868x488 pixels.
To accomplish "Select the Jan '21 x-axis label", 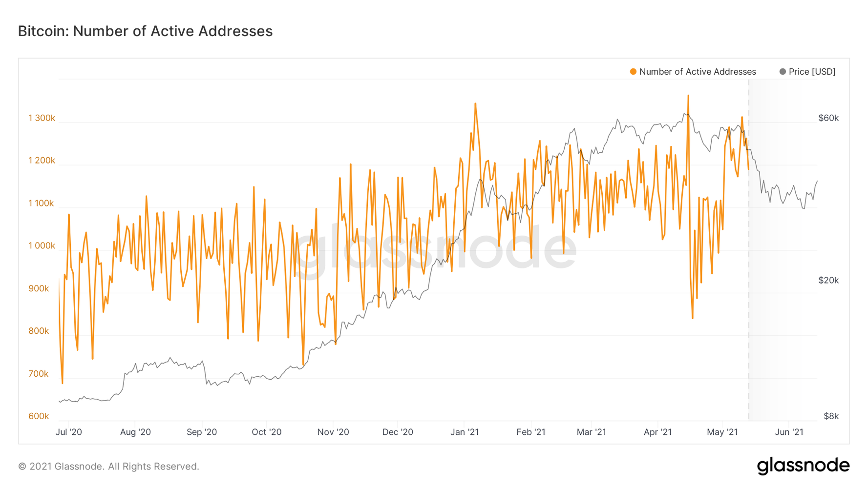I will click(x=465, y=432).
